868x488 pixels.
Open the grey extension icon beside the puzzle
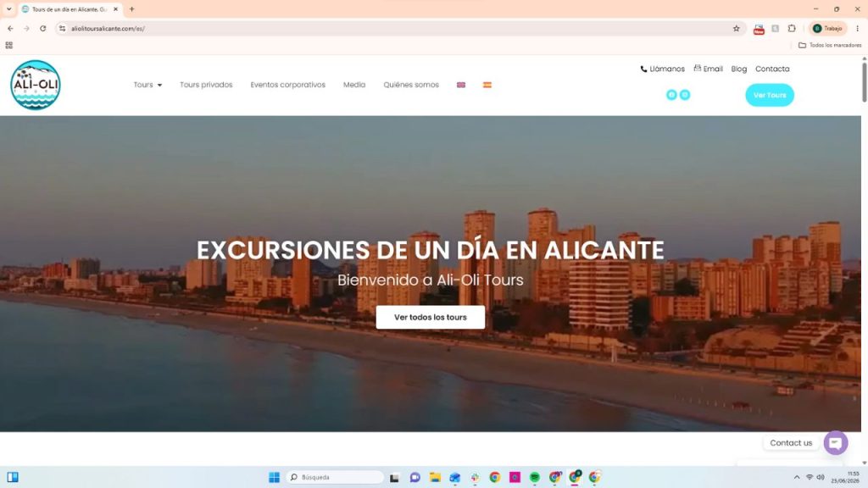(776, 28)
